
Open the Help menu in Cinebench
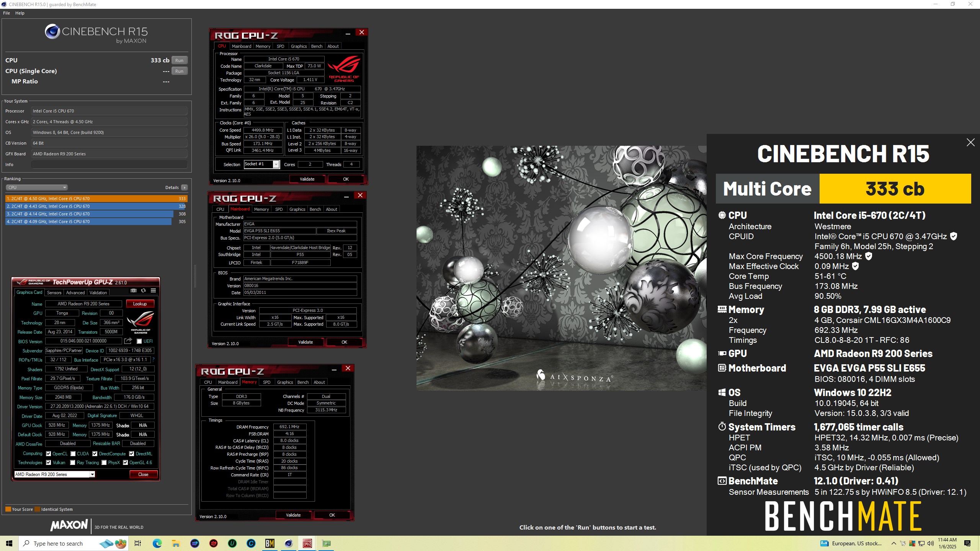coord(20,13)
